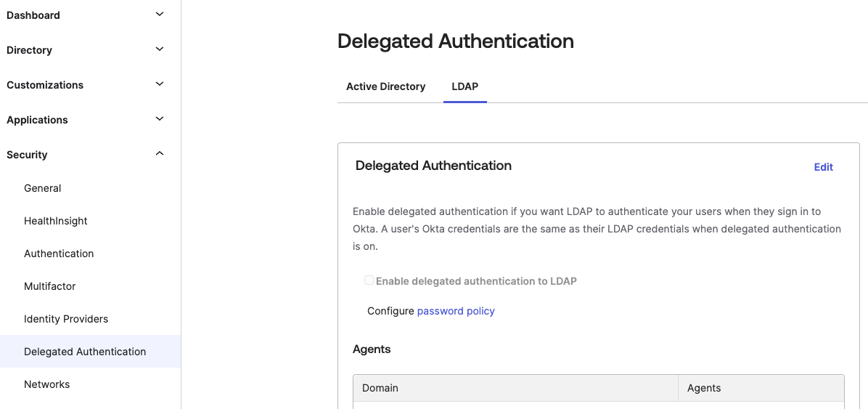Viewport: 868px width, 409px height.
Task: Open the HealthInsight page
Action: (56, 221)
